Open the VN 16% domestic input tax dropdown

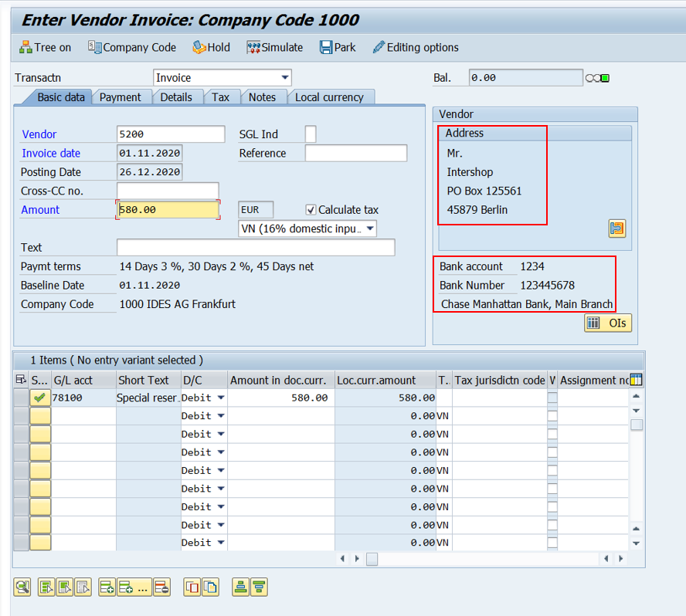[x=370, y=228]
